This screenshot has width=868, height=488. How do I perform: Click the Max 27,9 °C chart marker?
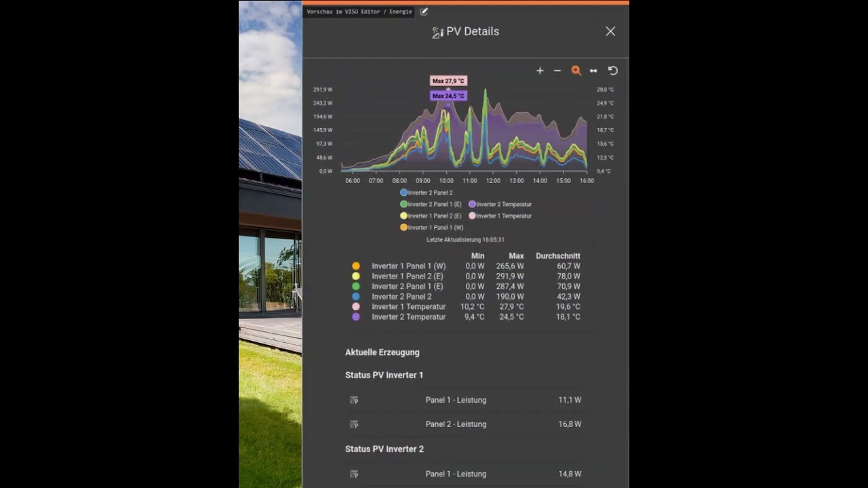(448, 81)
